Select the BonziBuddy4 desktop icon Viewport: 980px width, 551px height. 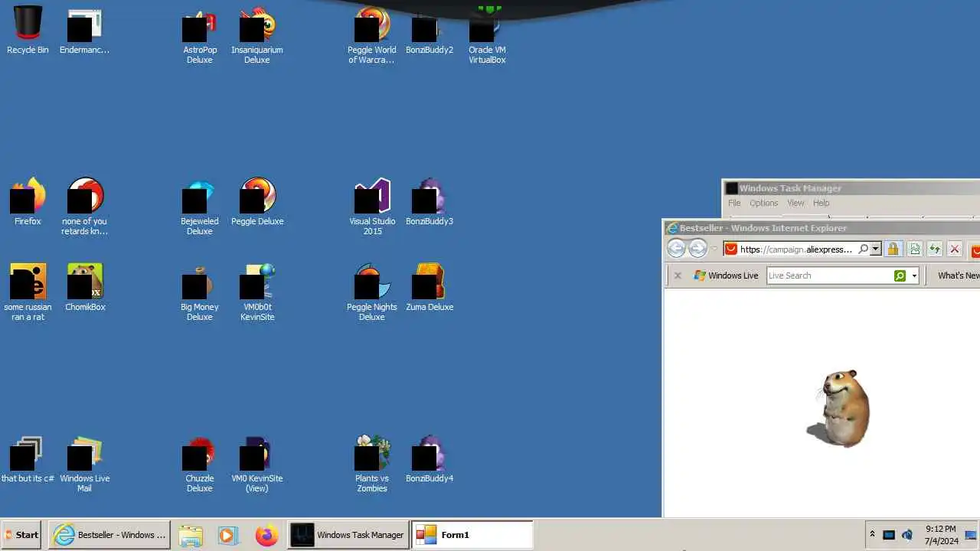(x=430, y=459)
